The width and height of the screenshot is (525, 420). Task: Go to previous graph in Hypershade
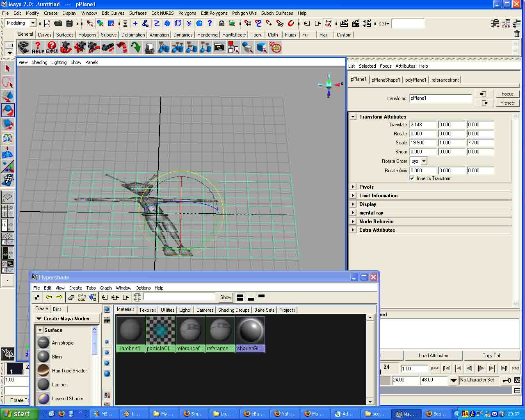pos(49,297)
